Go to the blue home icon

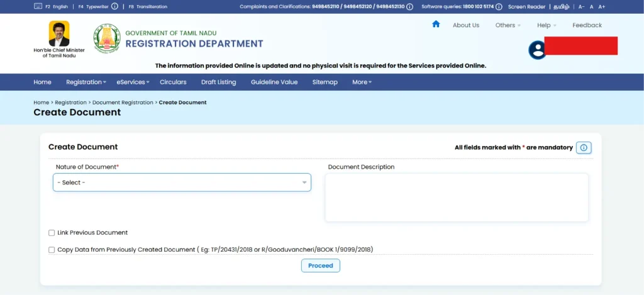436,25
